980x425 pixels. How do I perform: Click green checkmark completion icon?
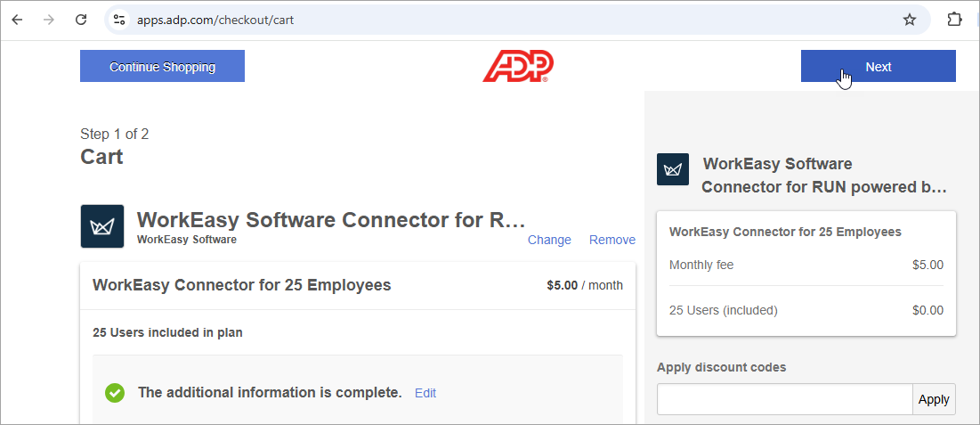114,393
